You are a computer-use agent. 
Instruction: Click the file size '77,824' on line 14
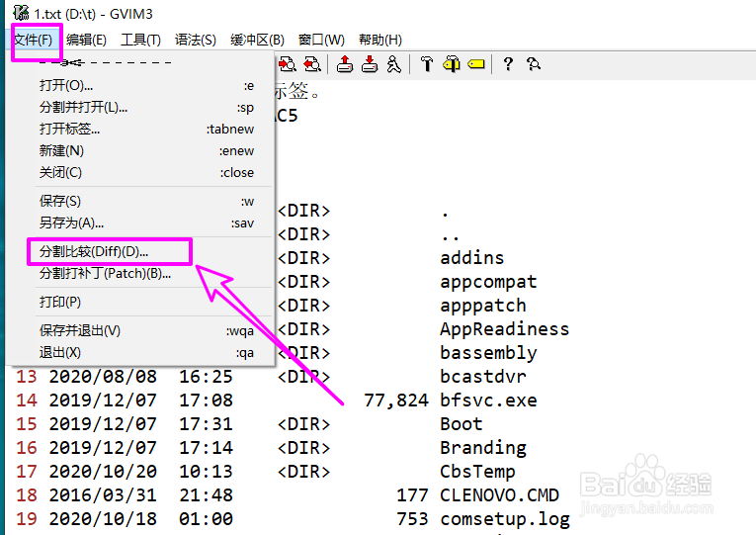[396, 401]
